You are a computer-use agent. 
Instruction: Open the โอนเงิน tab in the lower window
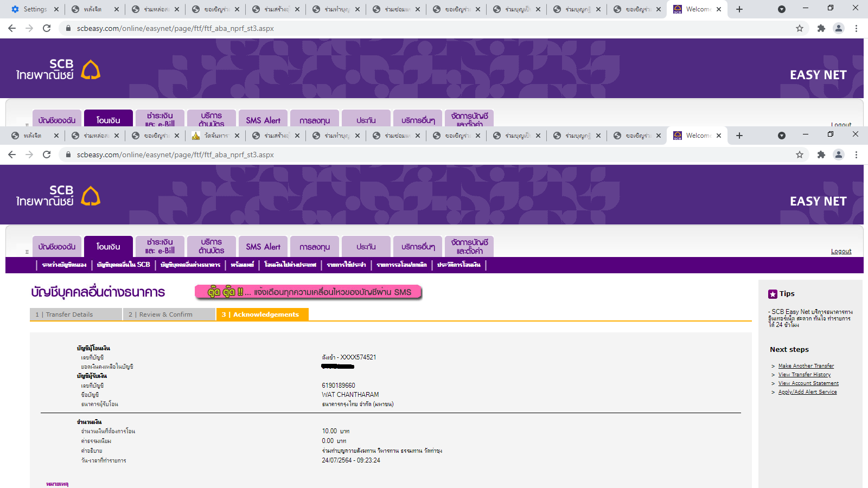coord(108,247)
